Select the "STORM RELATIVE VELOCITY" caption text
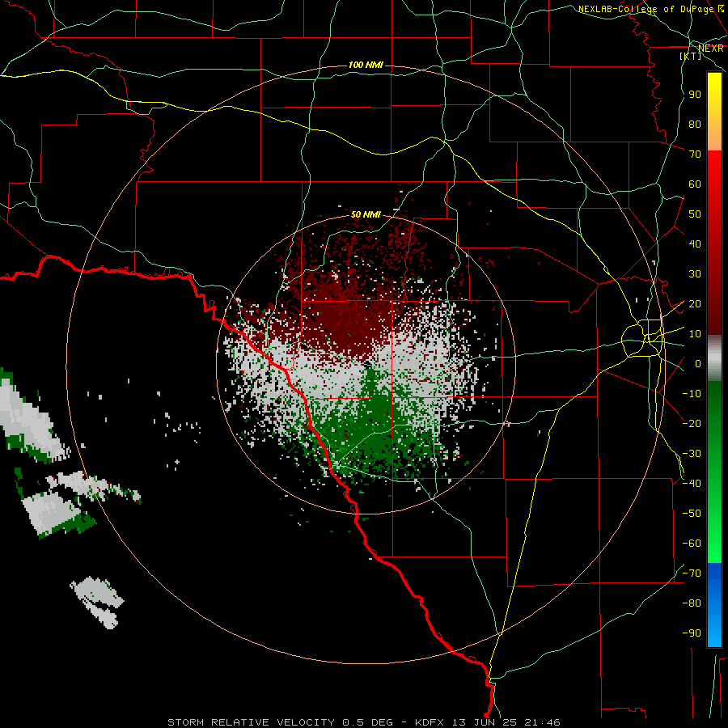 [x=251, y=722]
